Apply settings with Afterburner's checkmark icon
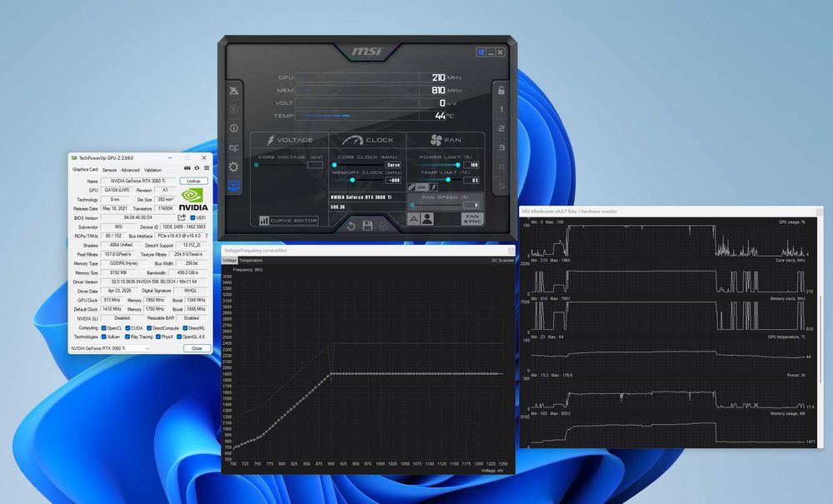 pos(383,227)
